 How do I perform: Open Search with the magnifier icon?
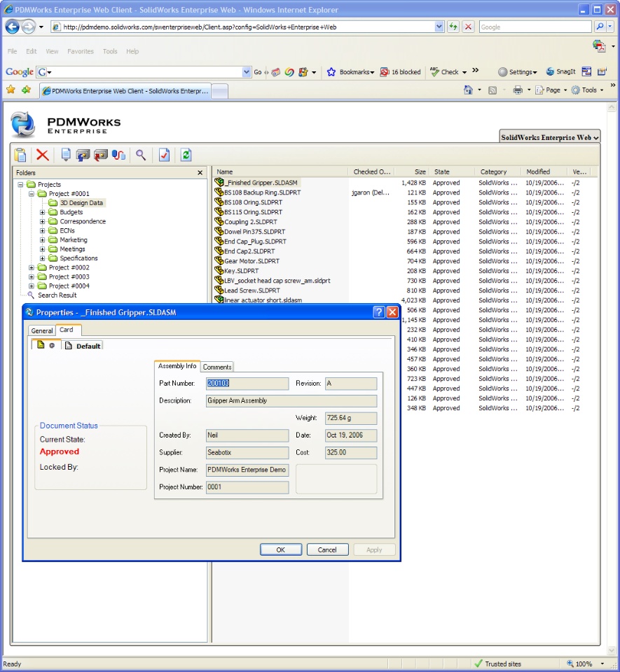pyautogui.click(x=141, y=155)
